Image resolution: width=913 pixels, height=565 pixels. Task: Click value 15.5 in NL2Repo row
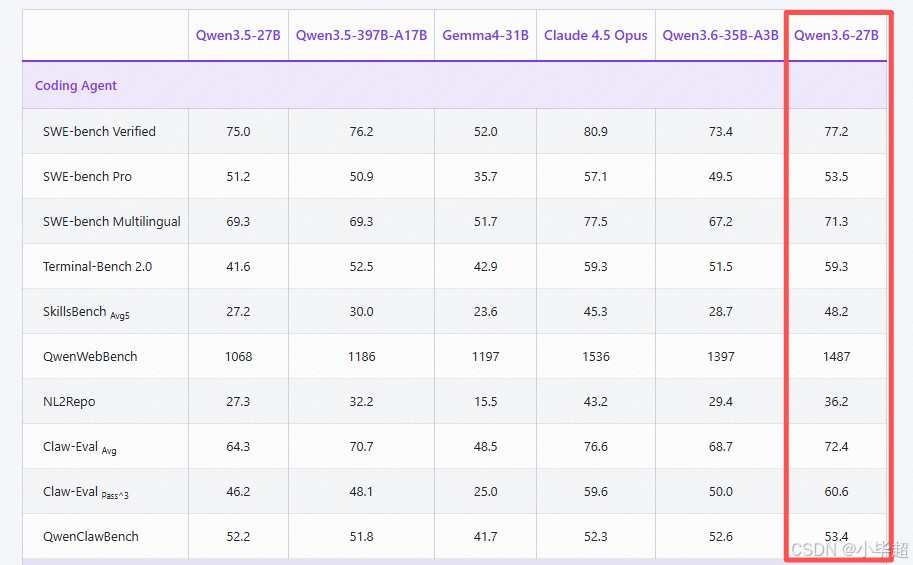point(485,402)
